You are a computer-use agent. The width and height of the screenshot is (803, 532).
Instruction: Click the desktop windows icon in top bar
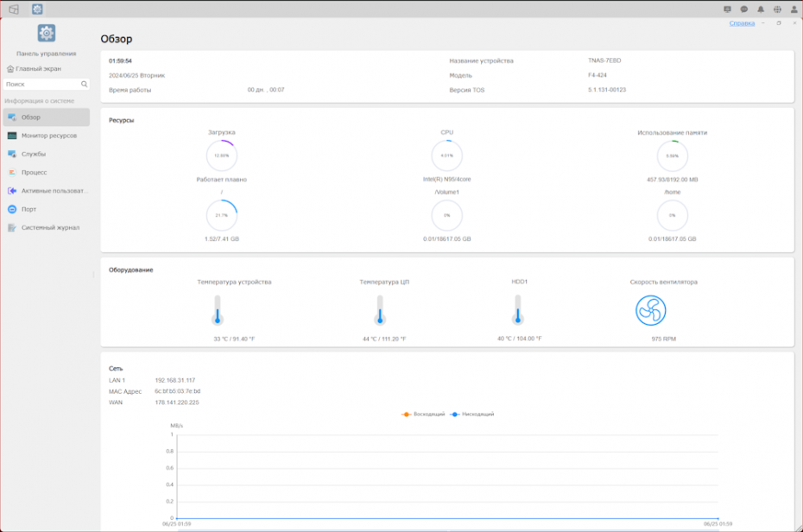tap(14, 9)
